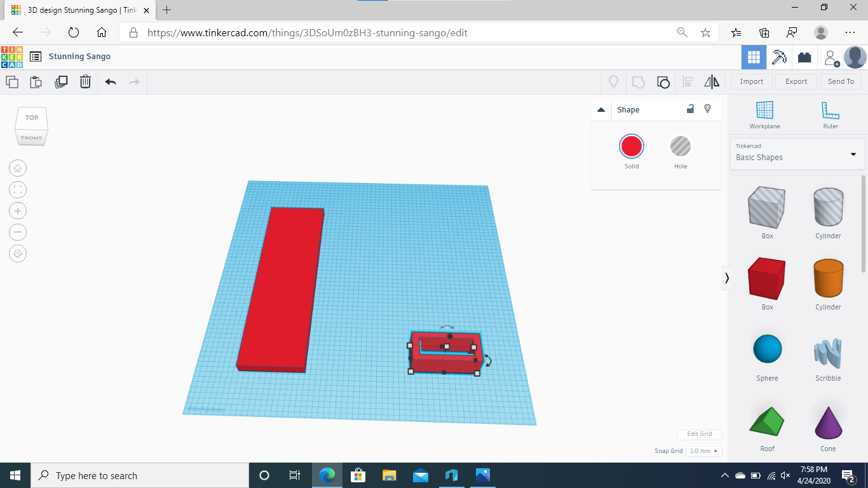868x488 pixels.
Task: Choose the red Solid color swatch
Action: pyautogui.click(x=631, y=146)
